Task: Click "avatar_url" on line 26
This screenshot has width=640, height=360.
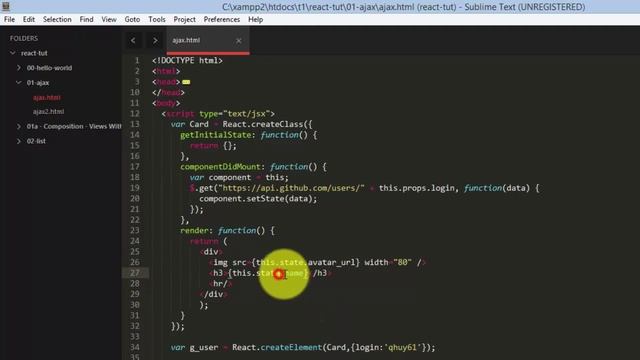Action: pyautogui.click(x=332, y=262)
